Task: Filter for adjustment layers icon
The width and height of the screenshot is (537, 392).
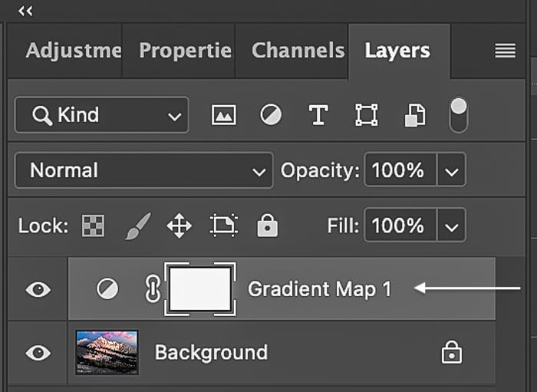Action: (271, 115)
